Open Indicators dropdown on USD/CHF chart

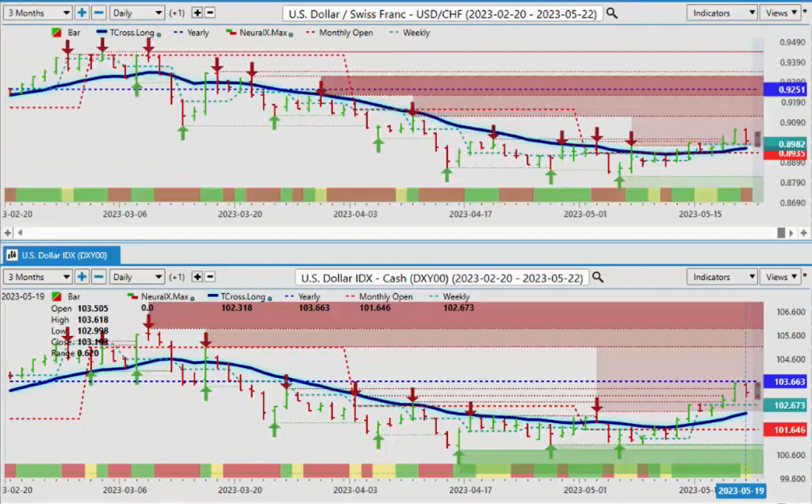[722, 13]
